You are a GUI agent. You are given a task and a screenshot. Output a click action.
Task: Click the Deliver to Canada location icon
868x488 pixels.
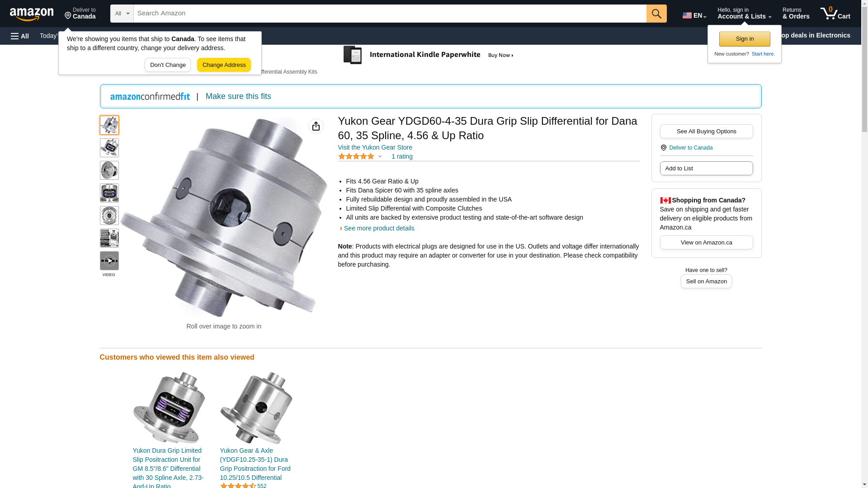point(68,16)
